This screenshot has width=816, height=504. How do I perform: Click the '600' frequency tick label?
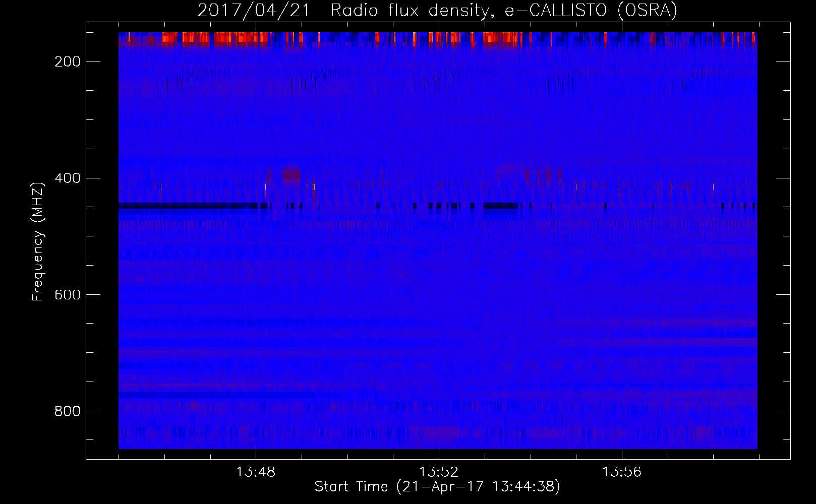coord(68,295)
